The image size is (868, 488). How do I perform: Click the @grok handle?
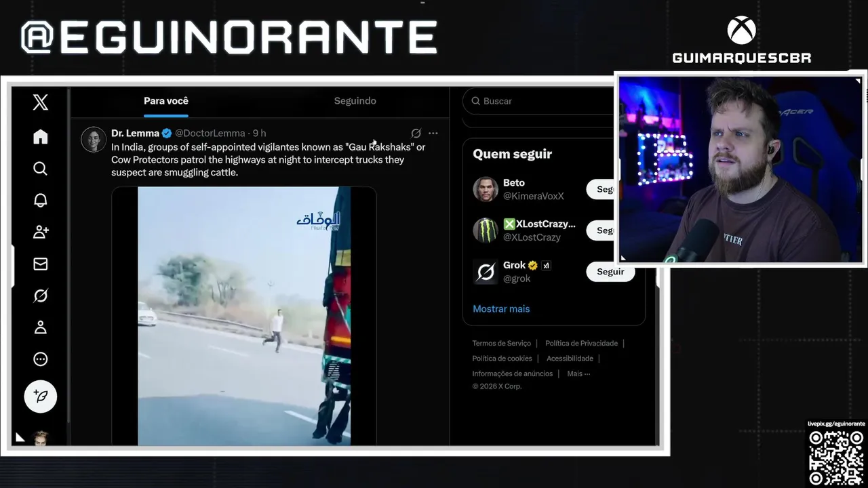pyautogui.click(x=517, y=279)
